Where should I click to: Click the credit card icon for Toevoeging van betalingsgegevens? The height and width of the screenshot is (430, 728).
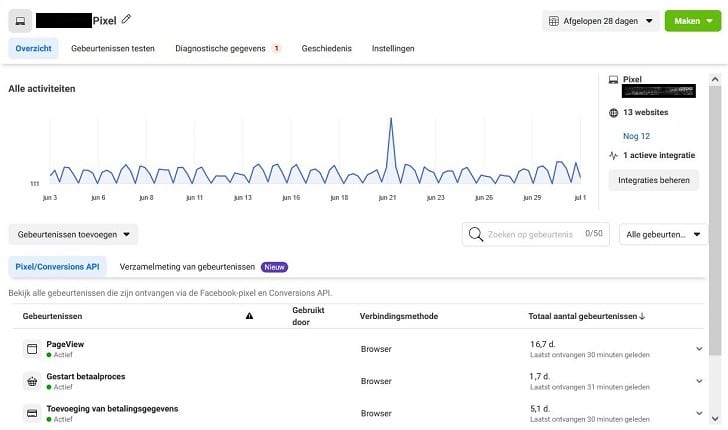(32, 413)
